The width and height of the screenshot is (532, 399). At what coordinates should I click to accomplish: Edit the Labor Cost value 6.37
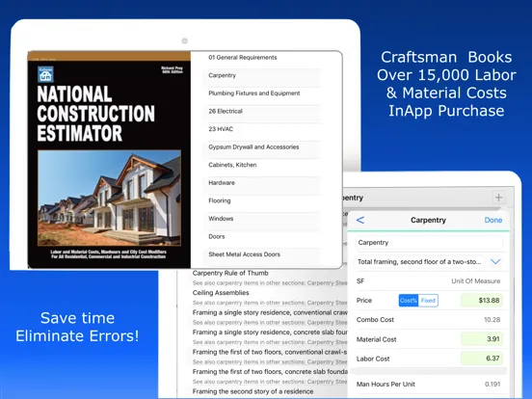(482, 359)
